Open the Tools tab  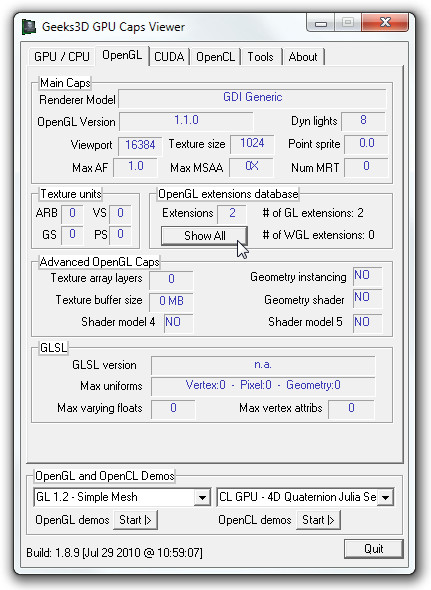tap(260, 57)
